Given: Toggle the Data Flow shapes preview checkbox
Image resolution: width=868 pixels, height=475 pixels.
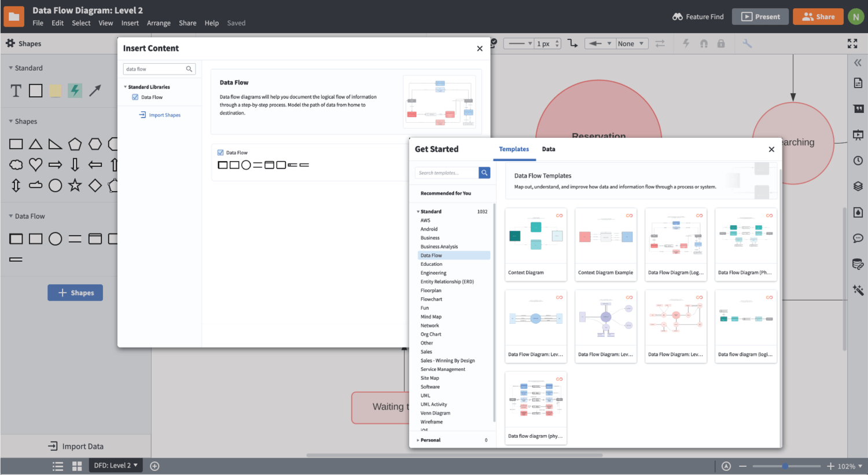Looking at the screenshot, I should [220, 153].
